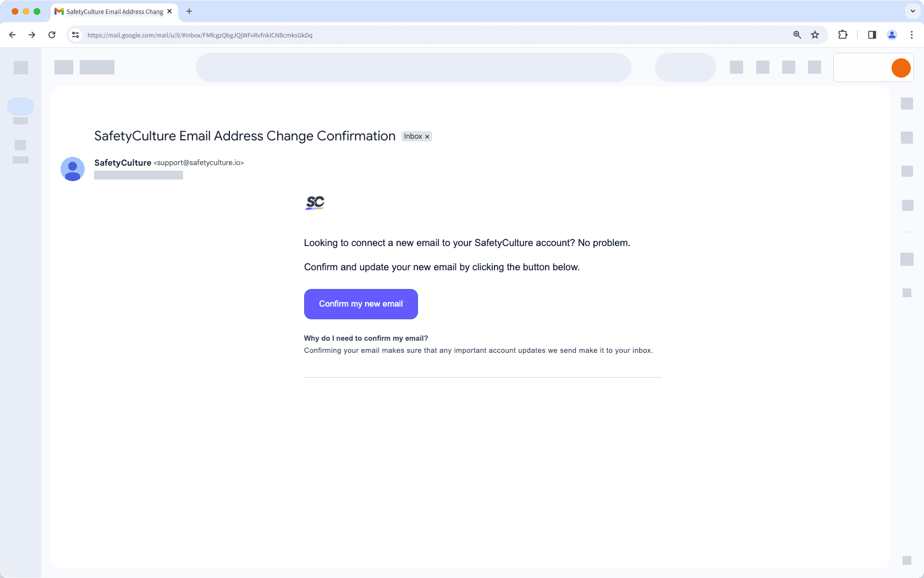Click the Confirm my new email button
The image size is (924, 578).
point(361,304)
